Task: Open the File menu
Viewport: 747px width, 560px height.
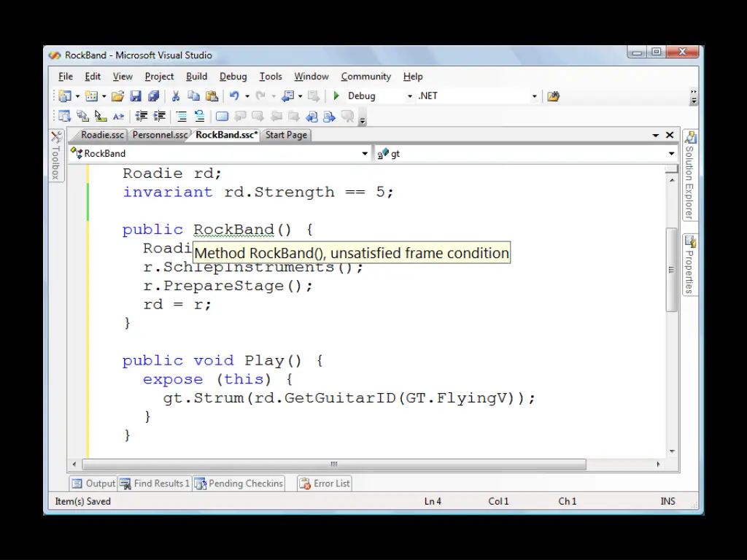Action: [x=65, y=76]
